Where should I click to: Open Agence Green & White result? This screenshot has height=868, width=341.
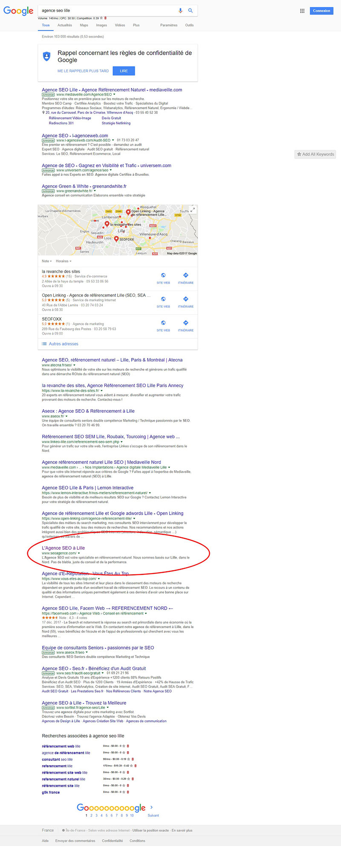click(84, 186)
